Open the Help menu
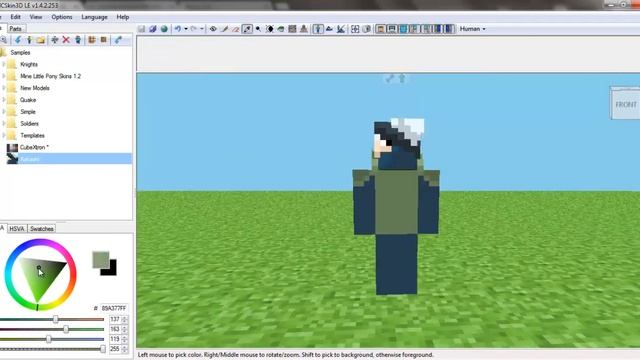Screen dimensions: 640x360 point(123,17)
